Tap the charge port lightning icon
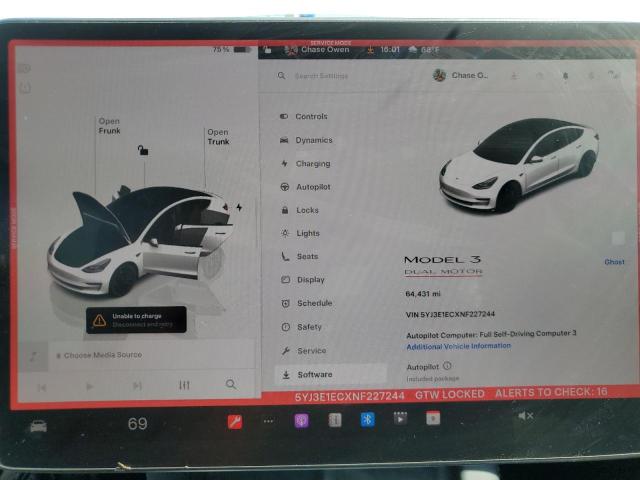This screenshot has width=640, height=480. pos(239,207)
